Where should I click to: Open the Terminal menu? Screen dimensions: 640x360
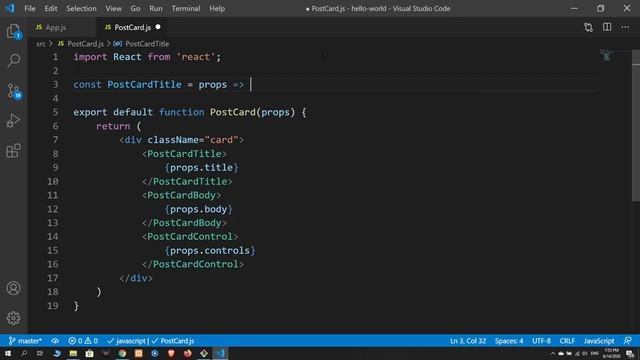coord(186,9)
